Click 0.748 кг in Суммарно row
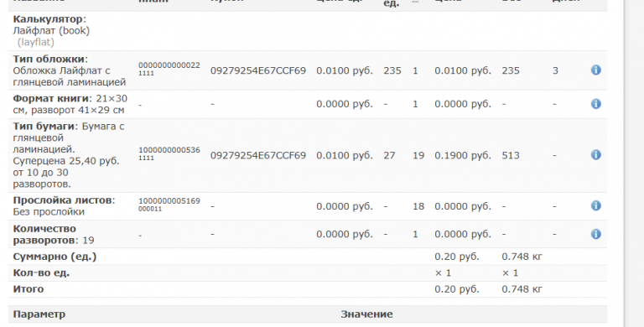The height and width of the screenshot is (327, 644). click(522, 257)
